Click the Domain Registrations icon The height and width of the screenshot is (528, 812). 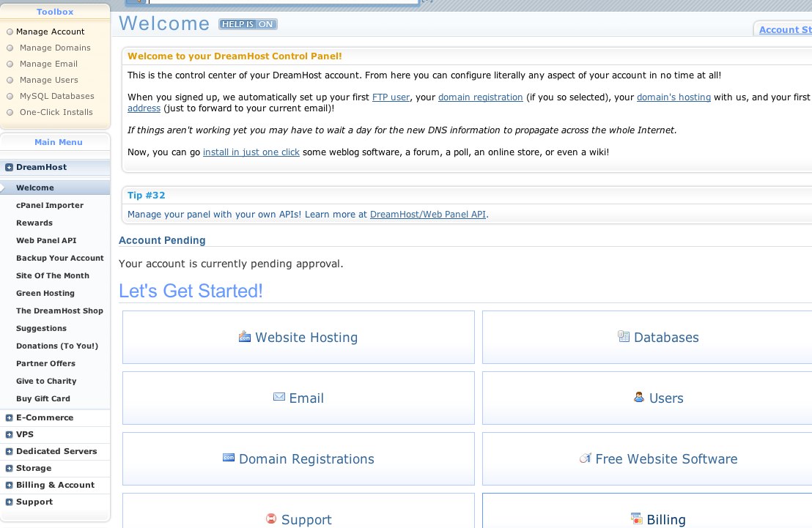(229, 458)
